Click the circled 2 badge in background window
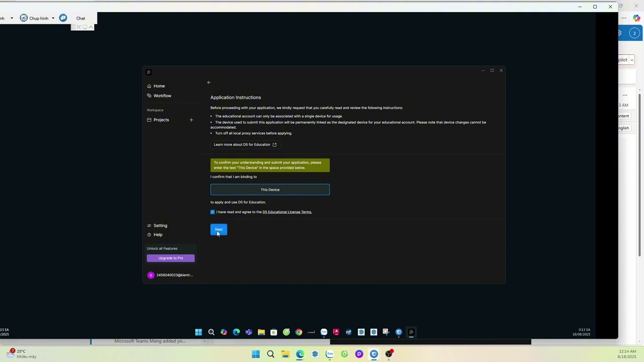The width and height of the screenshot is (644, 362). [634, 34]
